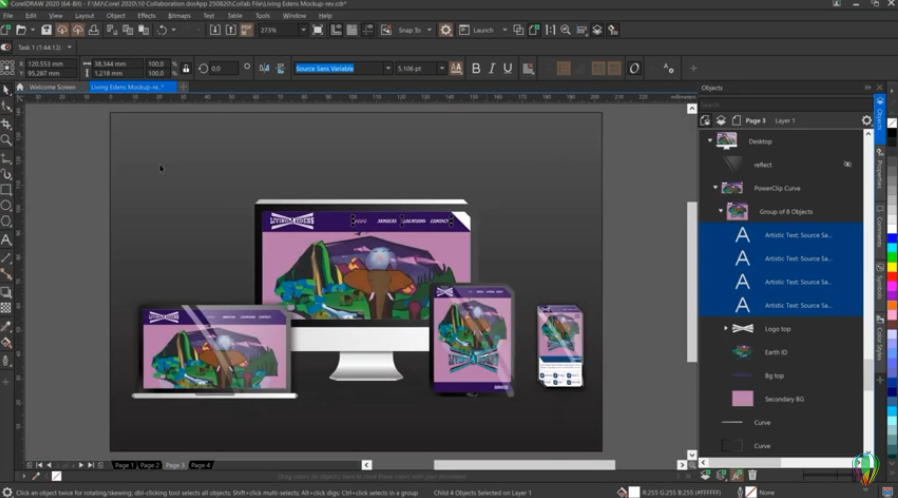
Task: Click the Launch button
Action: (477, 30)
